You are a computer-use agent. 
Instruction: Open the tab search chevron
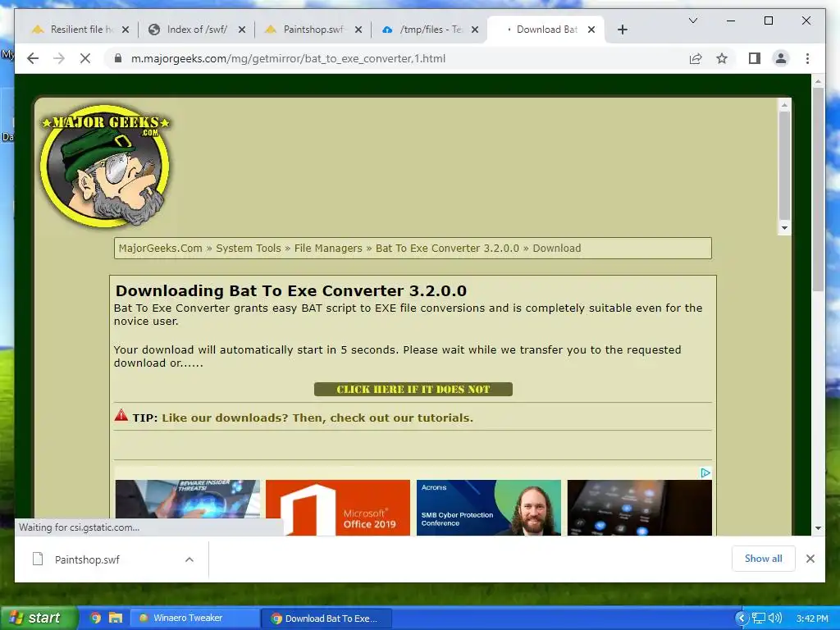tap(692, 21)
